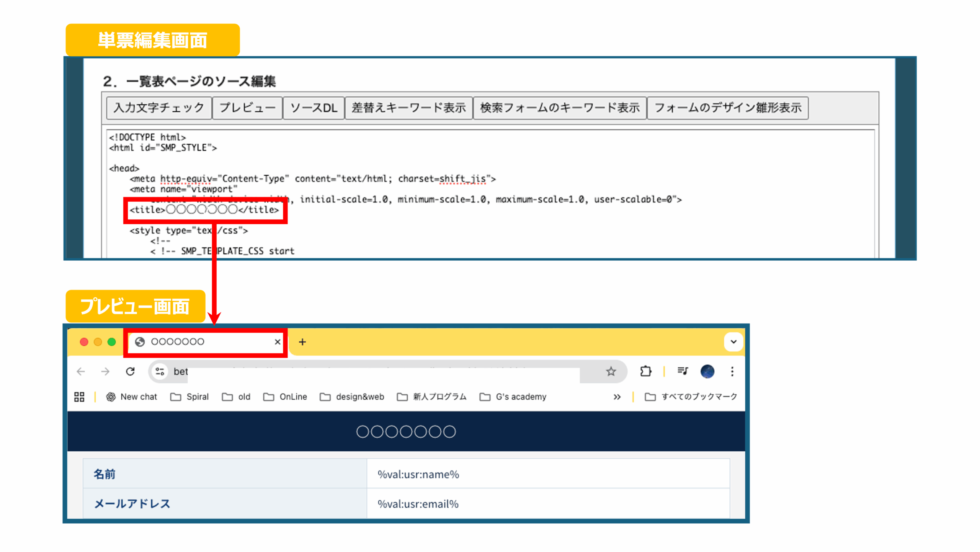Open the Extensions puzzle icon

click(645, 371)
